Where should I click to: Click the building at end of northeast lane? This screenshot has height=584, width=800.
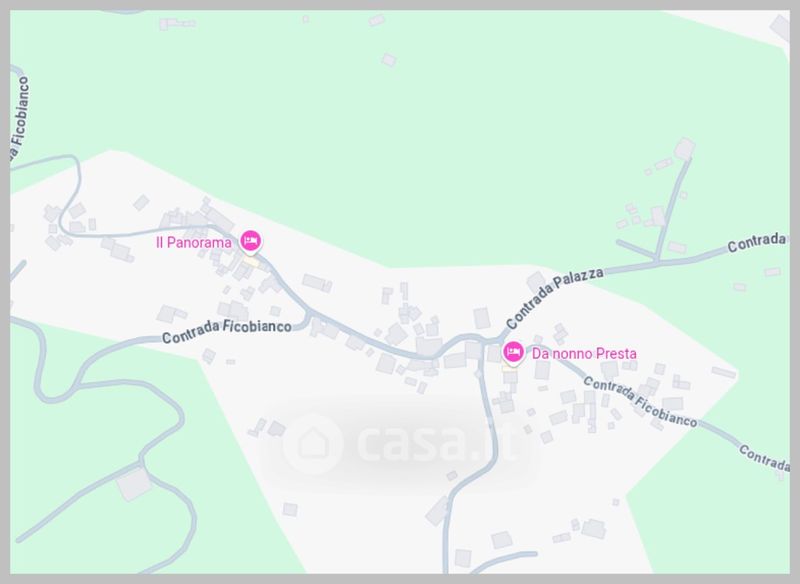[684, 148]
